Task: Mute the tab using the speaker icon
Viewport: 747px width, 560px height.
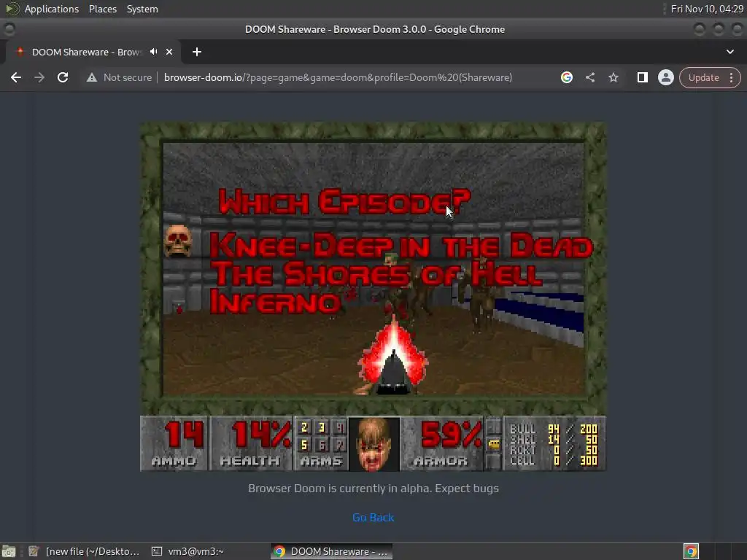Action: [153, 52]
